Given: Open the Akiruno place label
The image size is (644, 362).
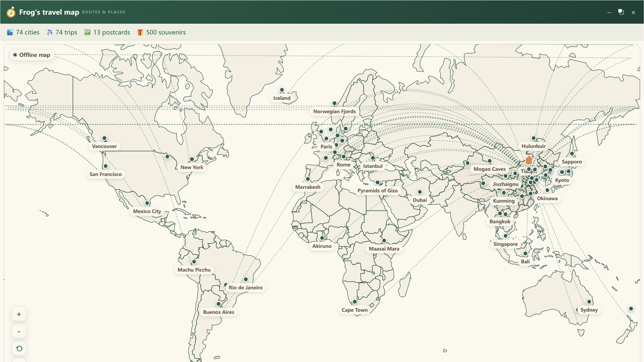Looking at the screenshot, I should (322, 246).
